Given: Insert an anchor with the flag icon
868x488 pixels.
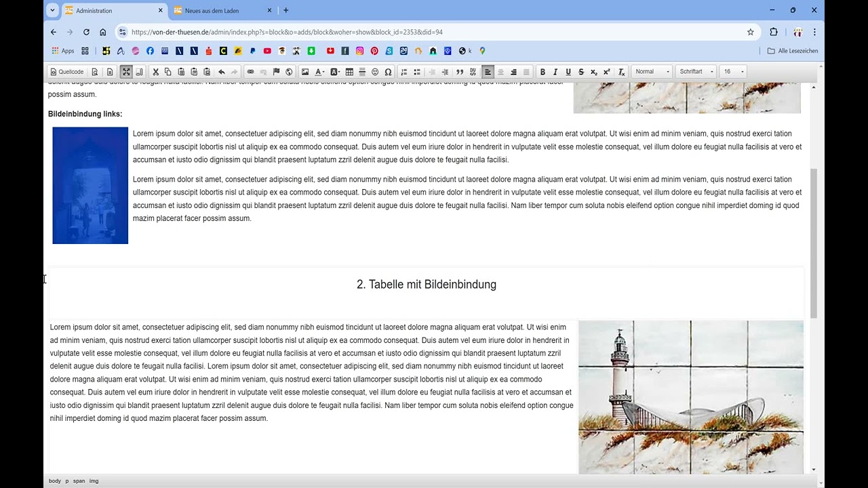Looking at the screenshot, I should point(276,72).
